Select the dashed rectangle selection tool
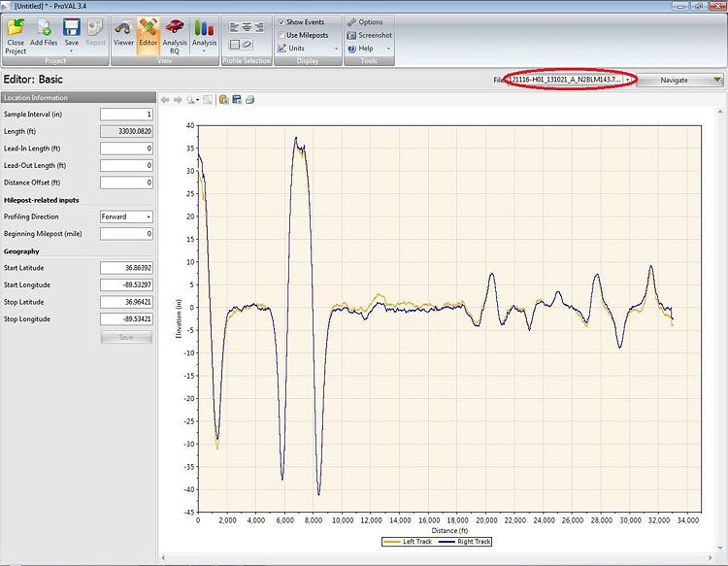Viewport: 728px width, 566px height. [x=235, y=45]
